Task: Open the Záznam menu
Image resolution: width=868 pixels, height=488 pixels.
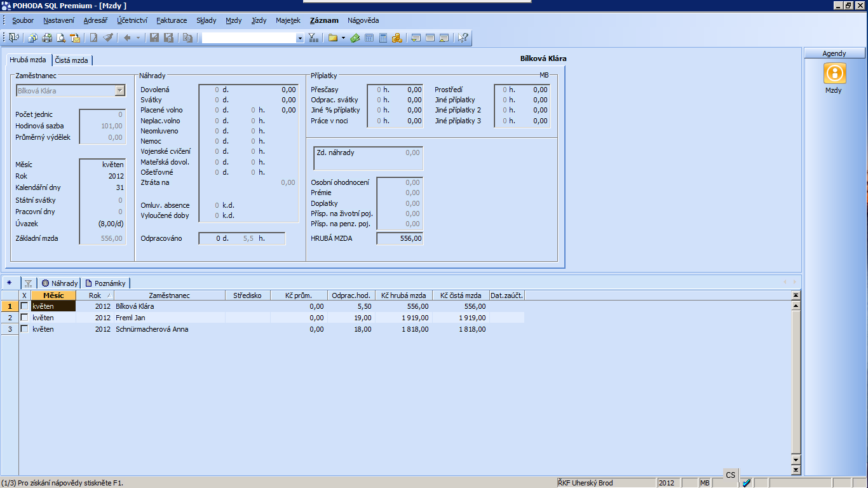Action: tap(324, 20)
